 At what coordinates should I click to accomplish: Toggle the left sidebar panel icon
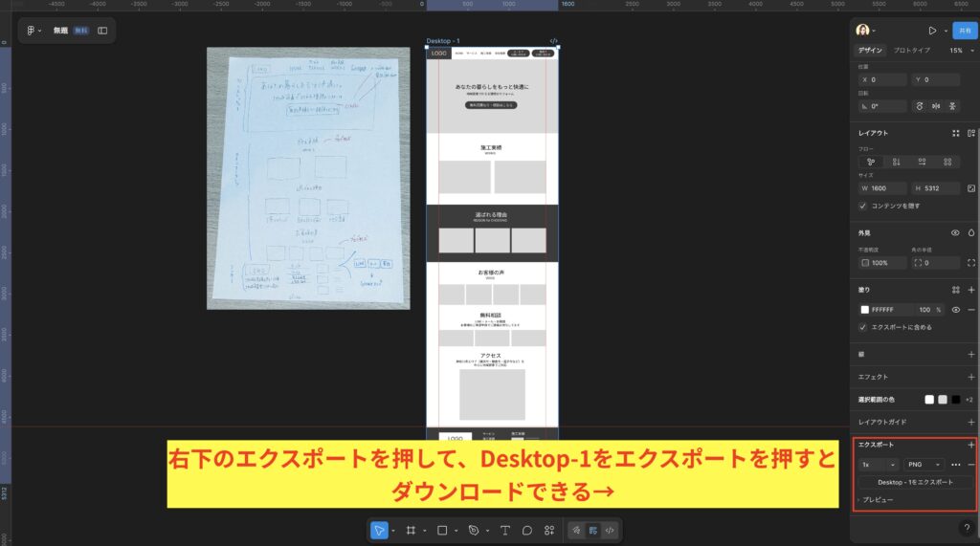(x=102, y=31)
